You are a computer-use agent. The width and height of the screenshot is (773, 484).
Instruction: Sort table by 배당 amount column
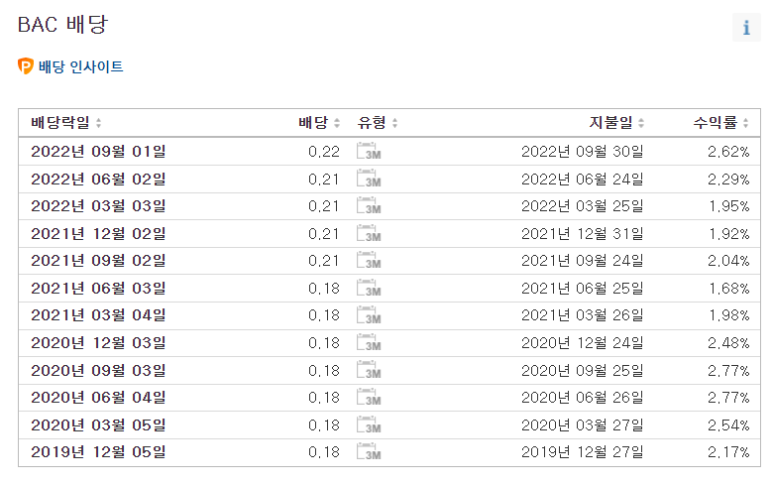[318, 122]
